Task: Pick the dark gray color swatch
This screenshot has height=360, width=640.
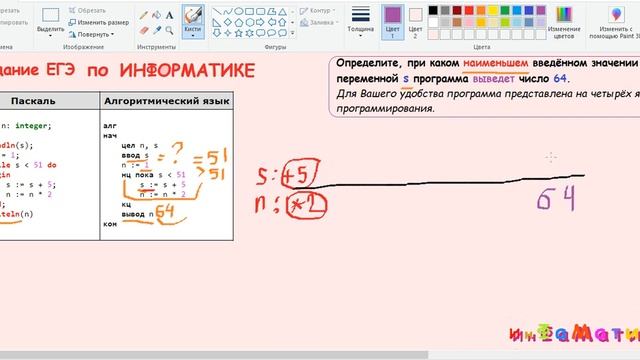Action: click(x=445, y=10)
